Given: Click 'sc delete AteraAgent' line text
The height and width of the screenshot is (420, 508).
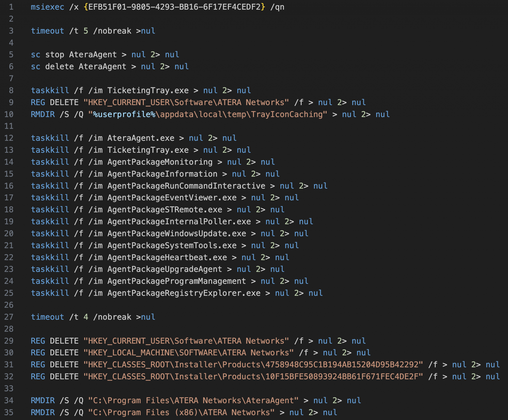Looking at the screenshot, I should [78, 67].
